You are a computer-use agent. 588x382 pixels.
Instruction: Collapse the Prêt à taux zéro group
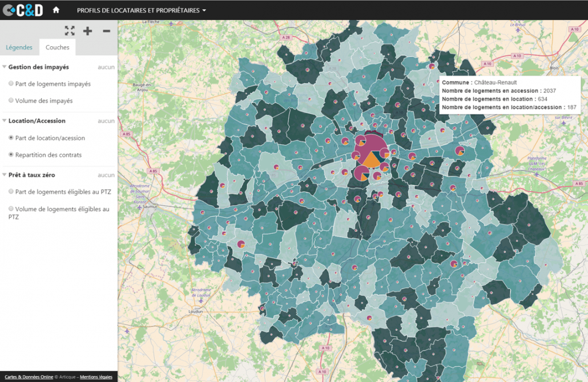tap(5, 174)
